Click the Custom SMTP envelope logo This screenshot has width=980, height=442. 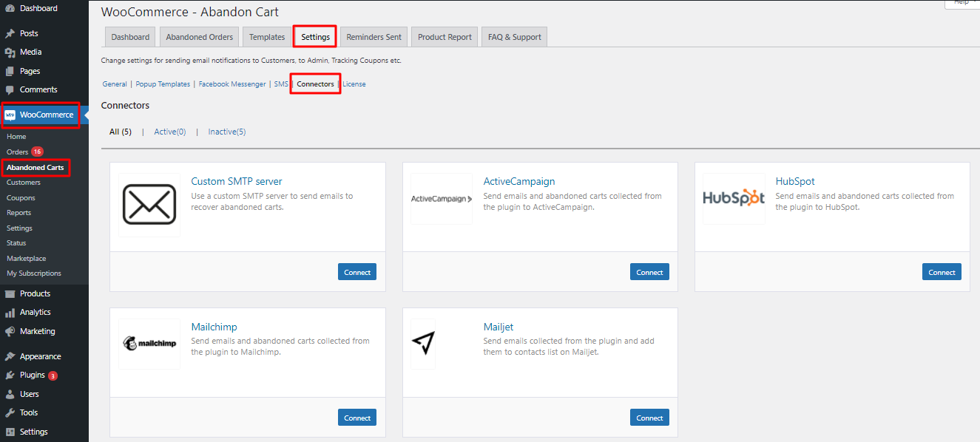coord(149,205)
